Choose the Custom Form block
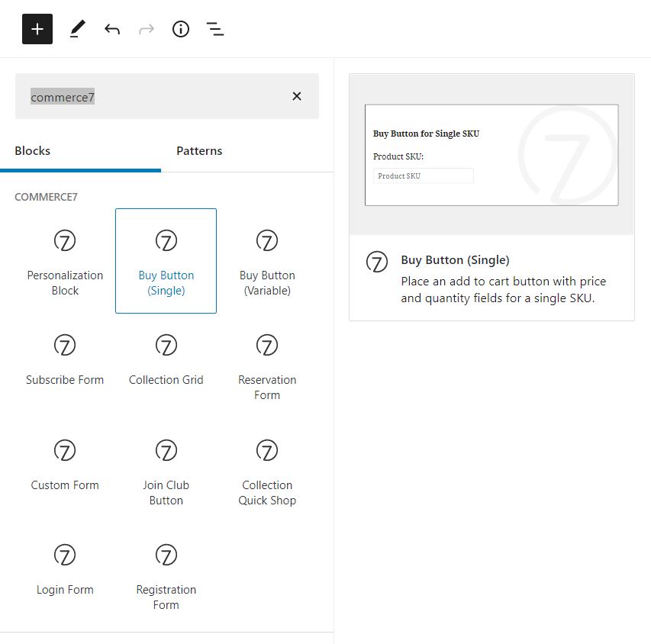The image size is (651, 644). coord(65,465)
